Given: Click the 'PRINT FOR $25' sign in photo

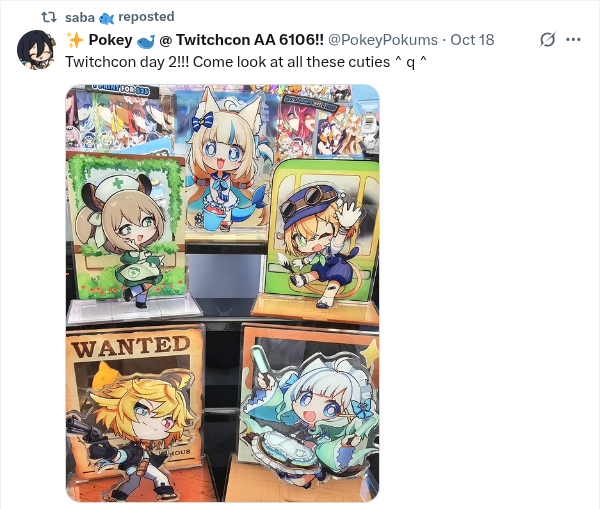Looking at the screenshot, I should click(x=122, y=90).
